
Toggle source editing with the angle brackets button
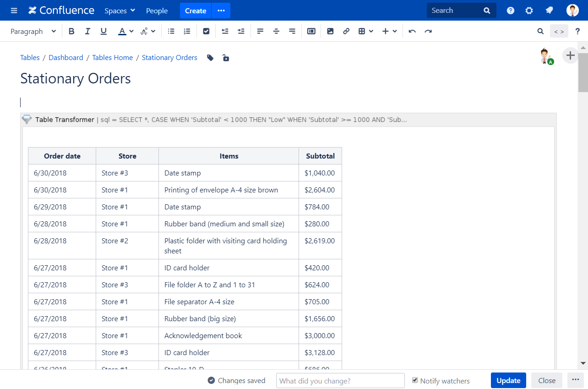tap(559, 31)
